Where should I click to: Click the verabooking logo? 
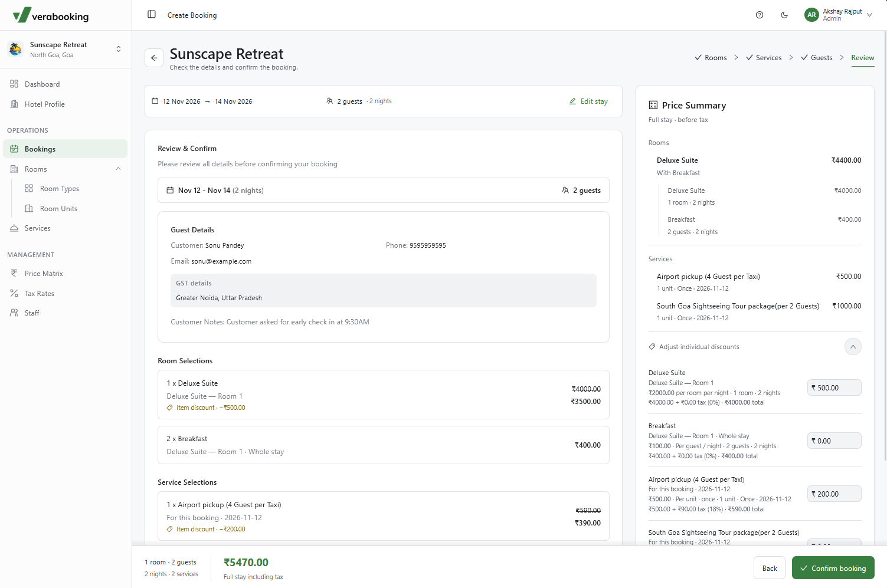(51, 15)
